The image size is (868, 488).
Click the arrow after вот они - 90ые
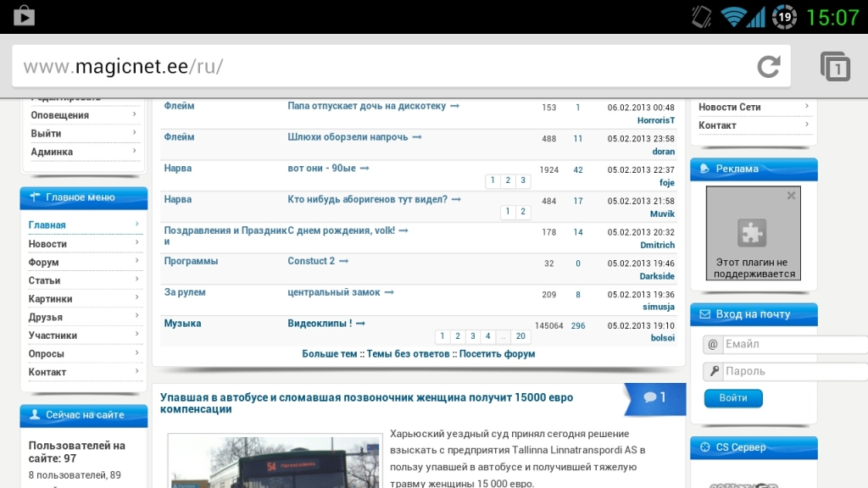click(x=364, y=169)
